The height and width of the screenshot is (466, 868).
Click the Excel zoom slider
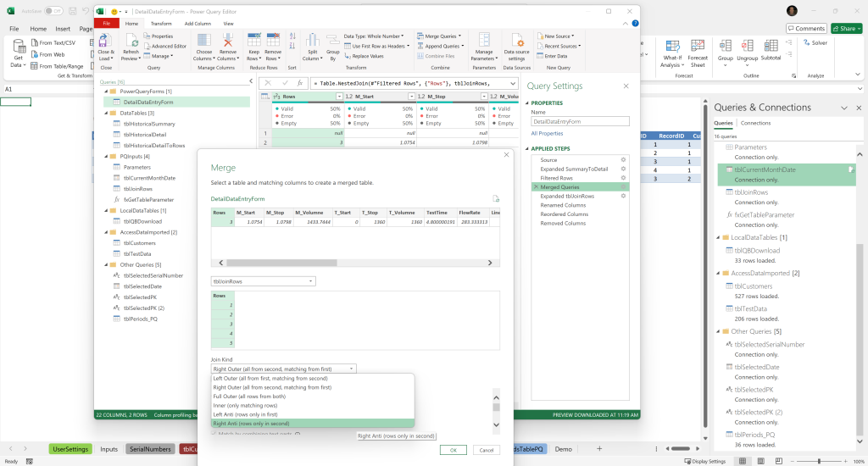(x=819, y=461)
